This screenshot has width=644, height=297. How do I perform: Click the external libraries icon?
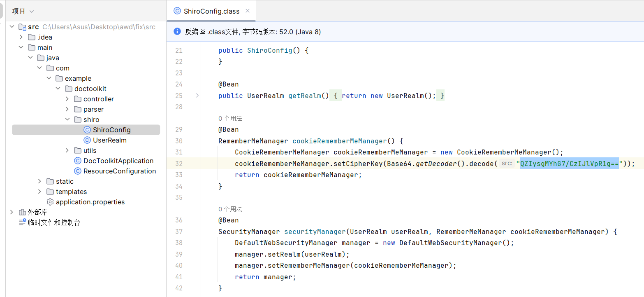(x=22, y=212)
